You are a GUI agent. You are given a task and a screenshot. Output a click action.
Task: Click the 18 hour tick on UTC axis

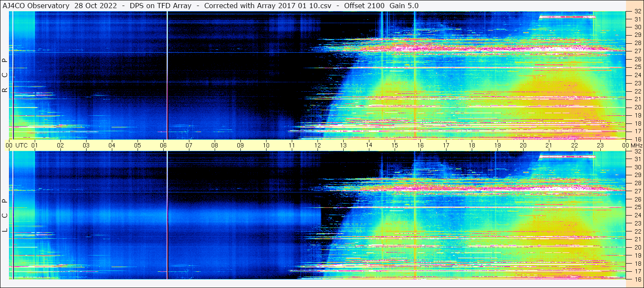coord(472,145)
